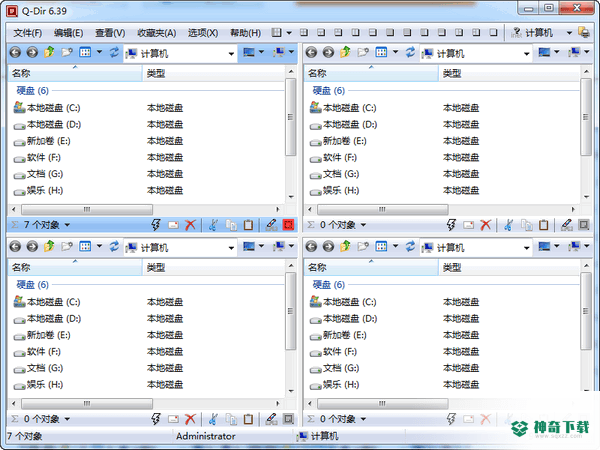
Task: Click red delete X in top-left pane toolbar
Action: (x=190, y=225)
